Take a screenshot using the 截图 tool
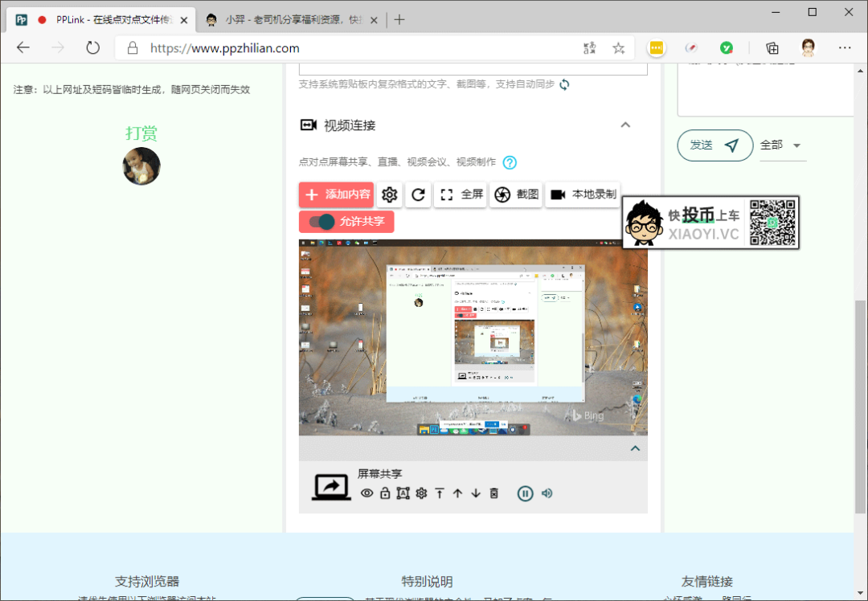The image size is (868, 601). (515, 194)
